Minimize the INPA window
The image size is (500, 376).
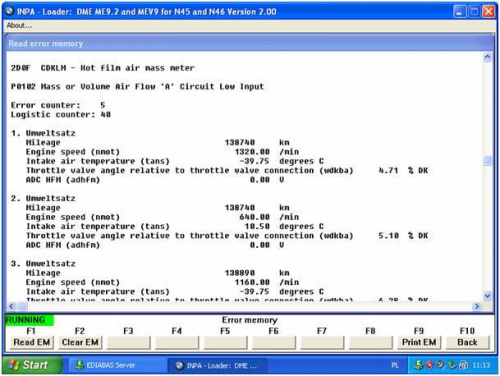[x=459, y=12]
